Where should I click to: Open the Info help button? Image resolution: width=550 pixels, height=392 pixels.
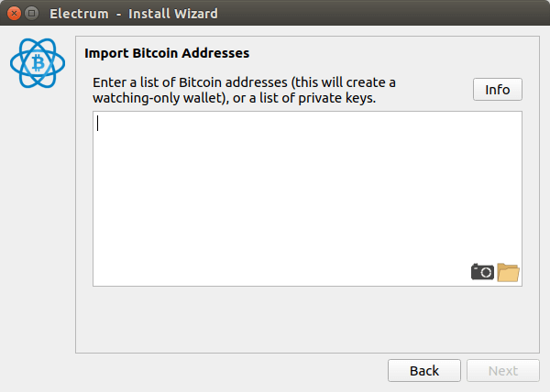pos(498,90)
